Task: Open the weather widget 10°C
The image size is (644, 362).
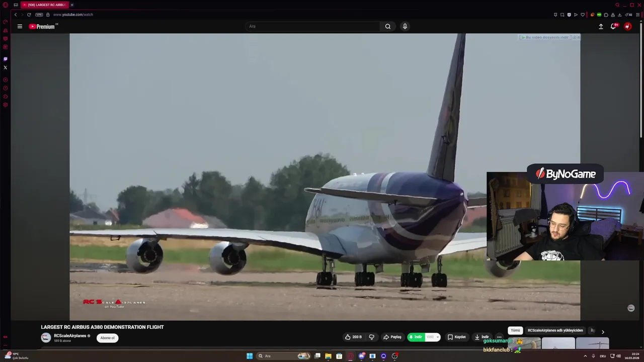Action: (x=17, y=356)
